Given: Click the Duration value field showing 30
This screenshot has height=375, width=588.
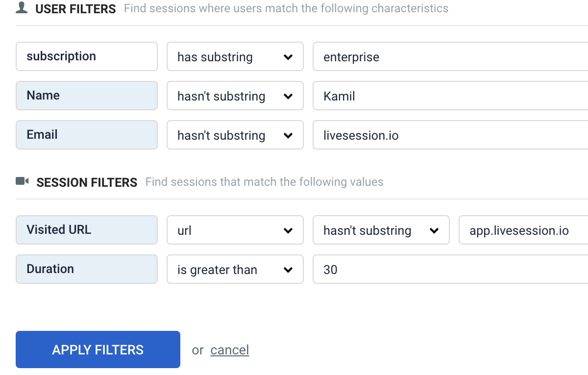Looking at the screenshot, I should tap(450, 270).
